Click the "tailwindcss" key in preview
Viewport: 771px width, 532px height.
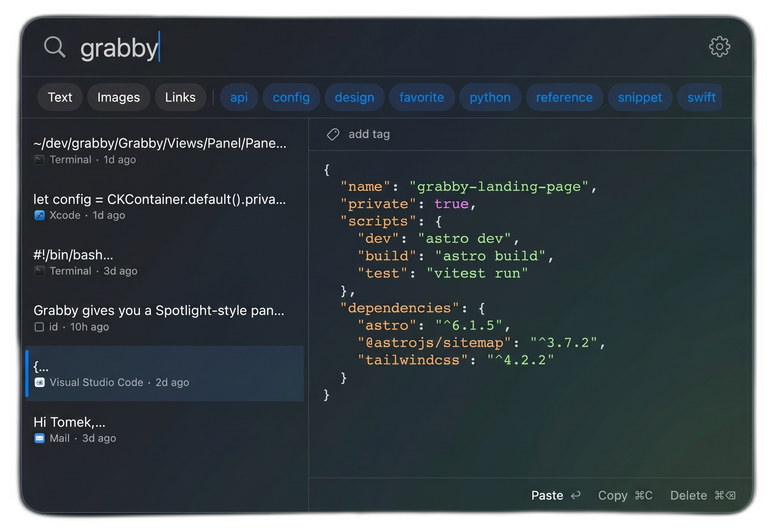click(413, 360)
